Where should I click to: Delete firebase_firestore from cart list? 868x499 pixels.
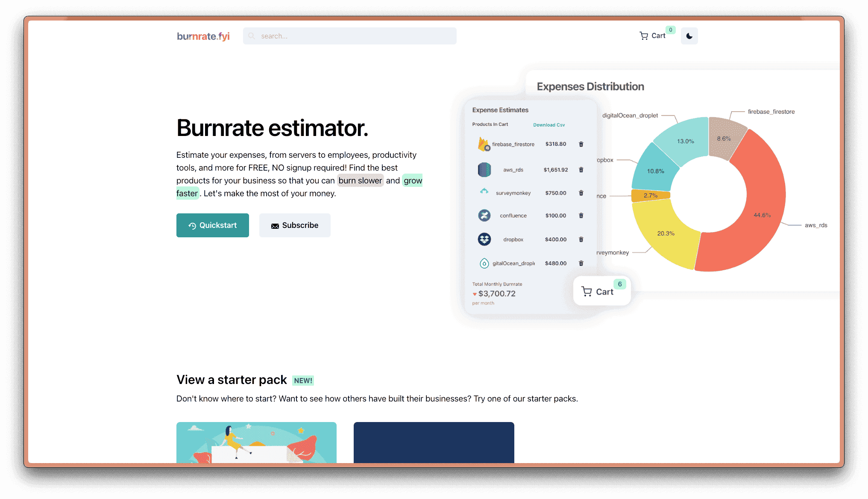click(581, 144)
